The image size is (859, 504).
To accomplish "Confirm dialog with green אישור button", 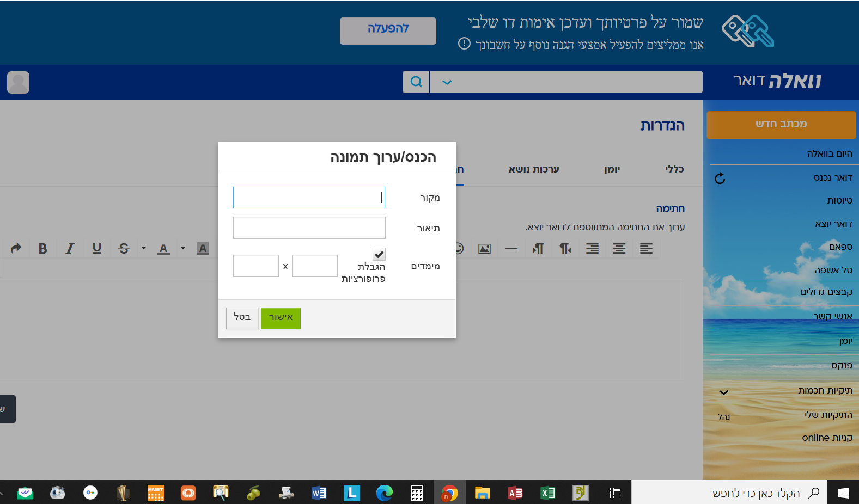I will coord(281,318).
